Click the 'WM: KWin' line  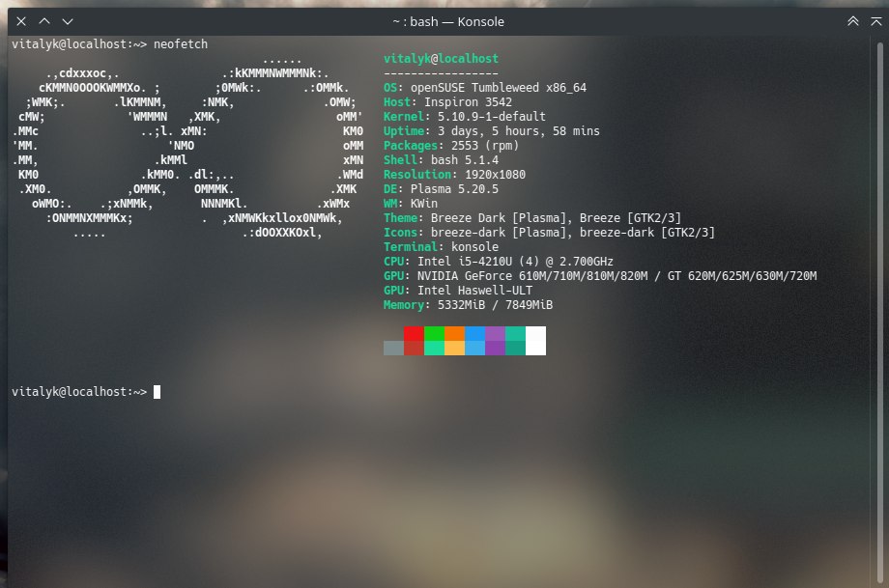[410, 204]
